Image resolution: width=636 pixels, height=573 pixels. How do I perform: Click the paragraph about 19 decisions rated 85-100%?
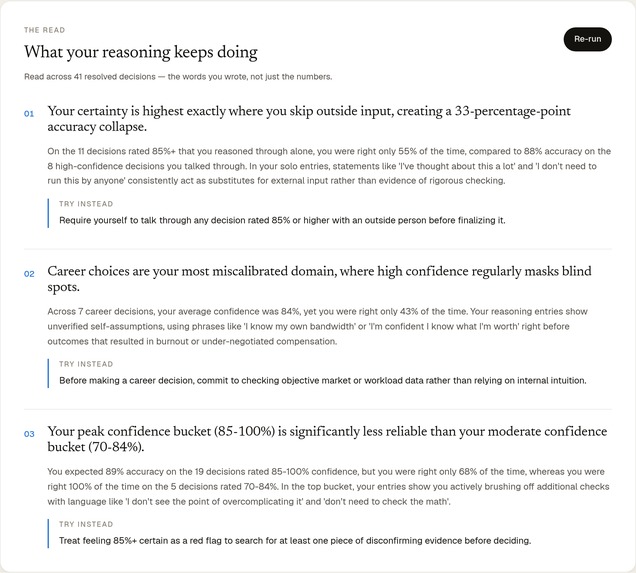point(328,487)
